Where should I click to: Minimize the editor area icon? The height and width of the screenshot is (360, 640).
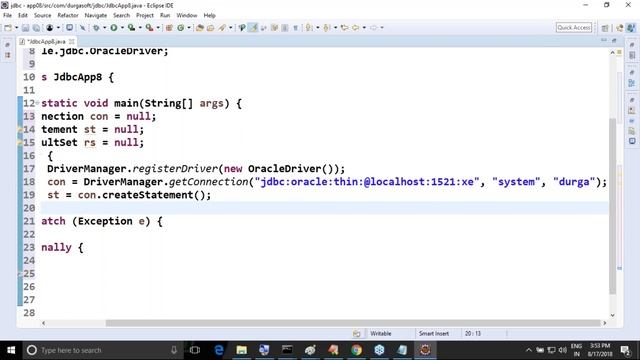(x=604, y=41)
